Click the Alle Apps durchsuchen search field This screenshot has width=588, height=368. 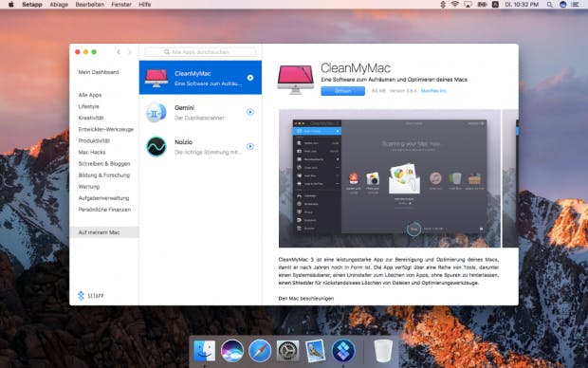[x=201, y=52]
